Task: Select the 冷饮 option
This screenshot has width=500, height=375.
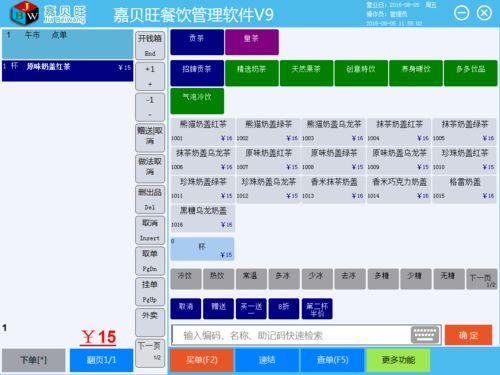Action: tap(186, 279)
